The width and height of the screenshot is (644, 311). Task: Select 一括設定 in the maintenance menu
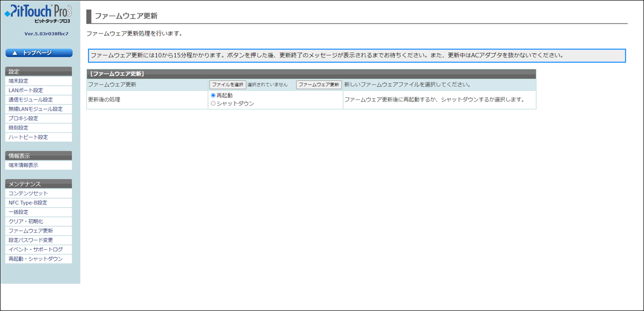point(19,212)
